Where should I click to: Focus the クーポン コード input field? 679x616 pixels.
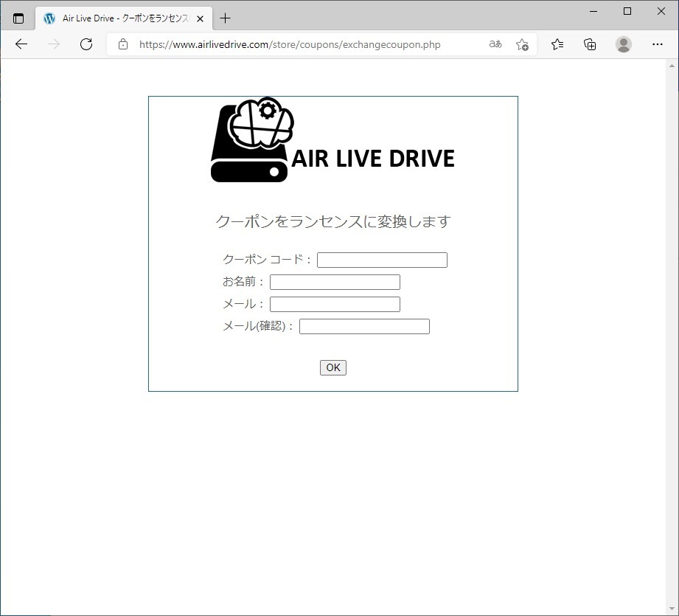pos(382,260)
